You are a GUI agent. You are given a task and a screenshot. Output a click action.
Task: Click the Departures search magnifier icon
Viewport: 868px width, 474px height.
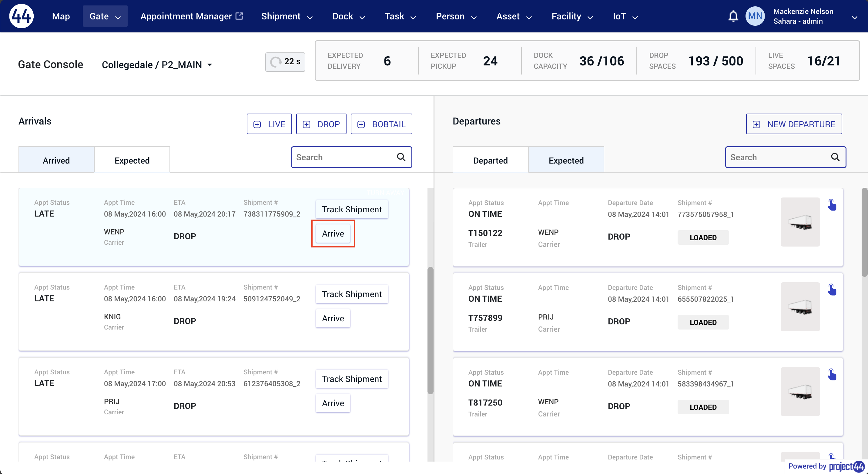pos(835,157)
